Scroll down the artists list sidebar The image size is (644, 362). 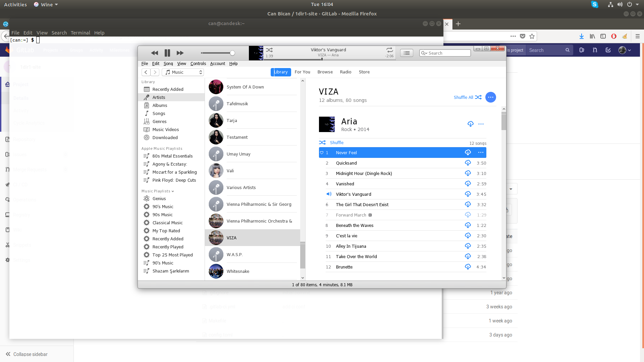click(x=303, y=277)
